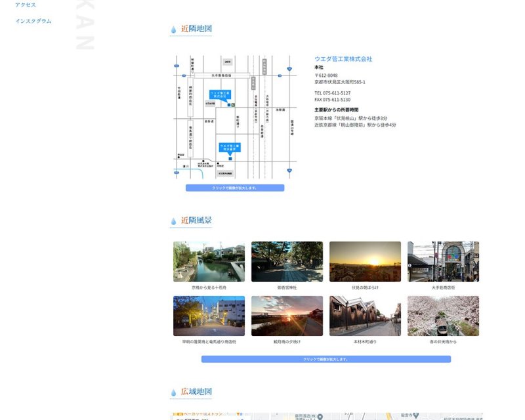The image size is (525, 420).
Task: Click the embedded Google map at bottom
Action: tap(326, 415)
